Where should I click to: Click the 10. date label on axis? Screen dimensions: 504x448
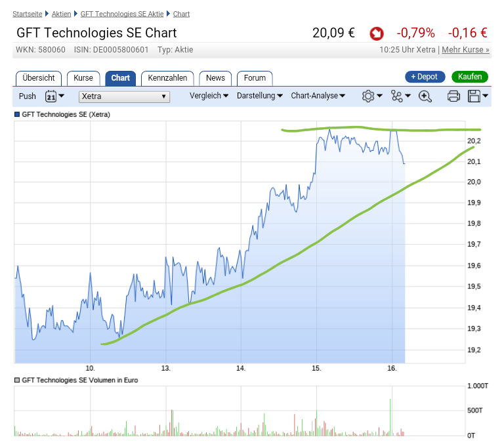(91, 368)
